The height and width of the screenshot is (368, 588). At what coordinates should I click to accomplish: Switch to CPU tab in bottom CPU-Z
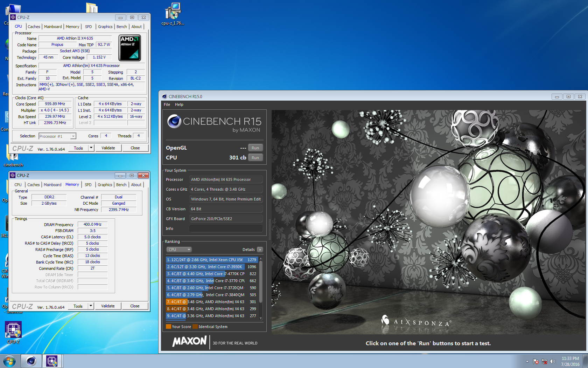pyautogui.click(x=18, y=185)
